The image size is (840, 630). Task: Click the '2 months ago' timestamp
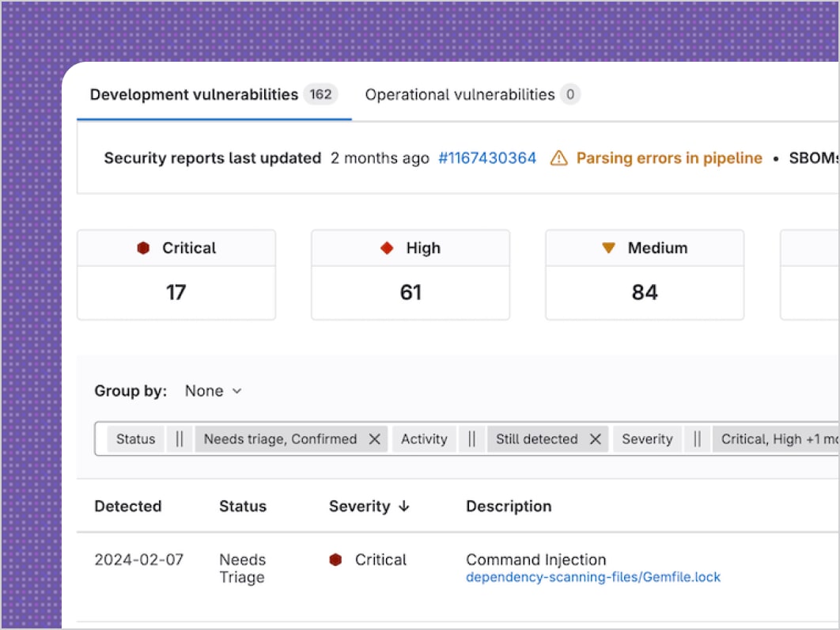pyautogui.click(x=380, y=158)
